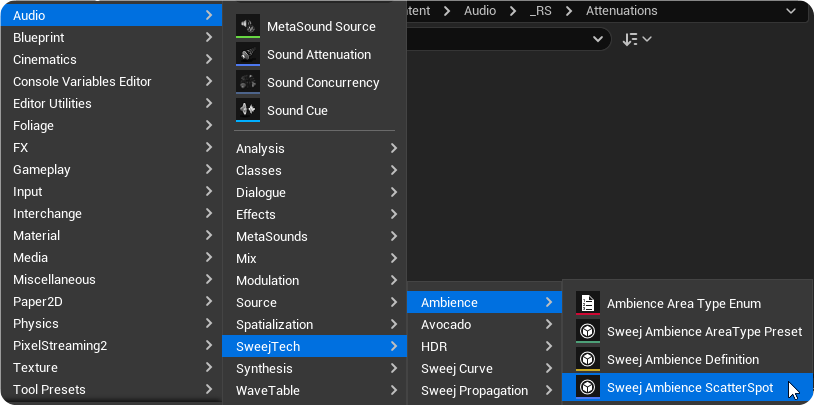Open Console Variables Editor submenu
This screenshot has height=405, width=814.
pyautogui.click(x=112, y=82)
